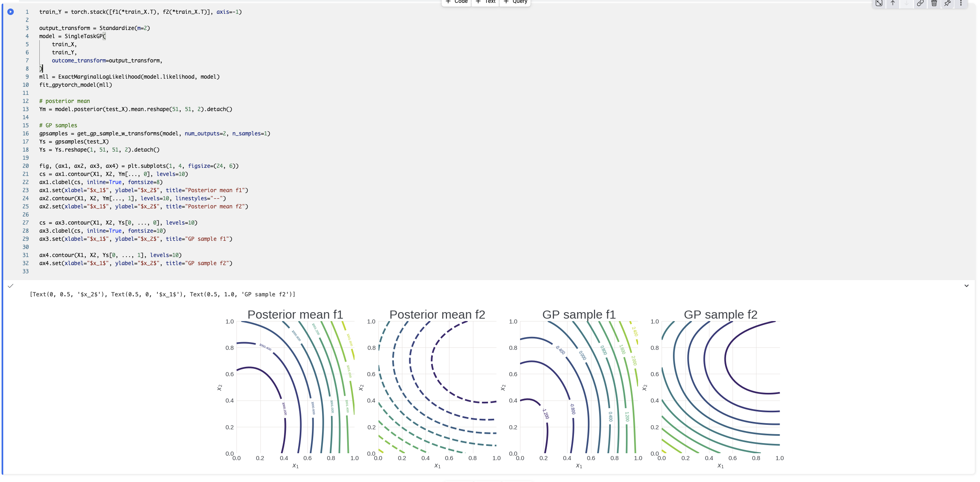Screen dimensions: 980x482
Task: Expand the cell to full-screen view
Action: [x=879, y=3]
